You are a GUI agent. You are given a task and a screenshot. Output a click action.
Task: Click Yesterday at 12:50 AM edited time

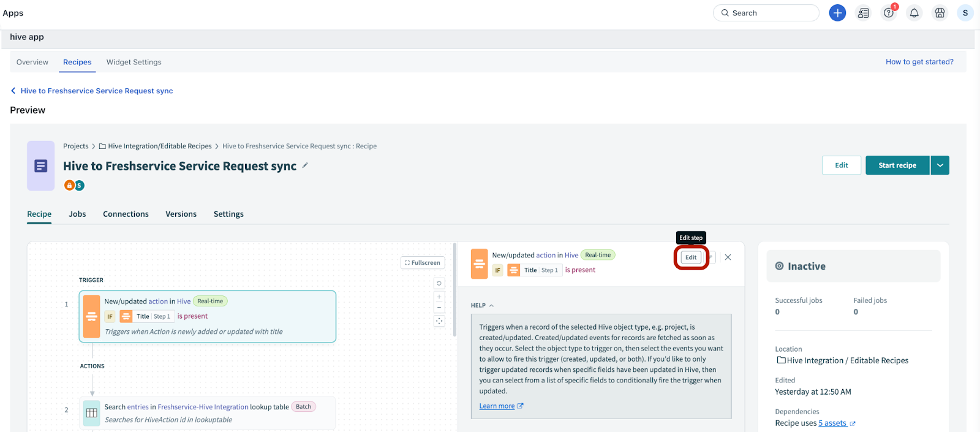[813, 392]
